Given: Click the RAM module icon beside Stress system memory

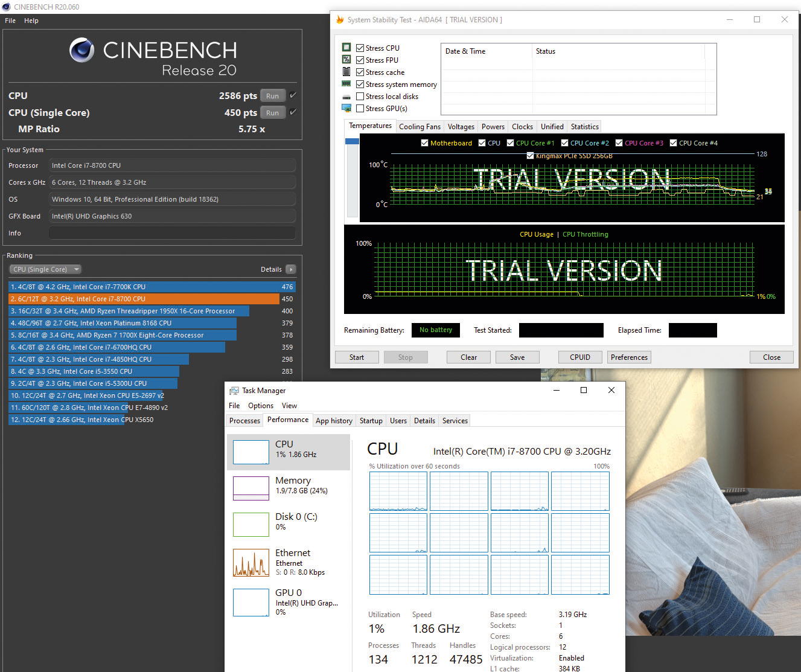Looking at the screenshot, I should pyautogui.click(x=346, y=84).
